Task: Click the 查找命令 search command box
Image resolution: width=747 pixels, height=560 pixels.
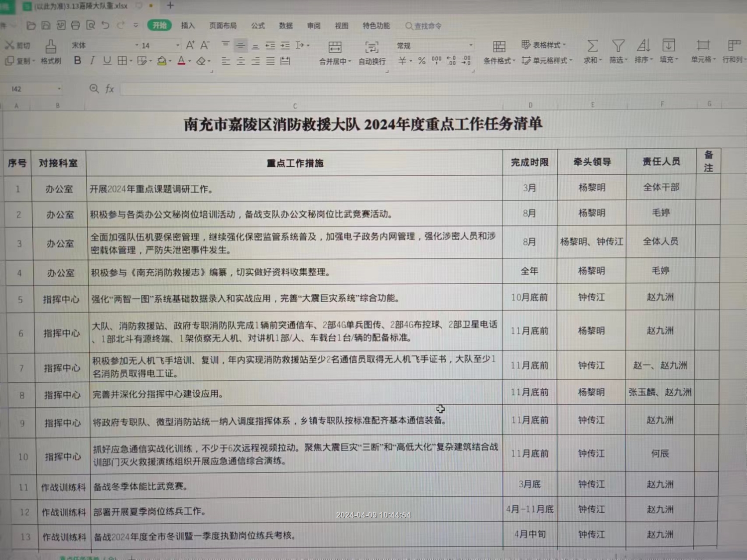Action: [423, 26]
